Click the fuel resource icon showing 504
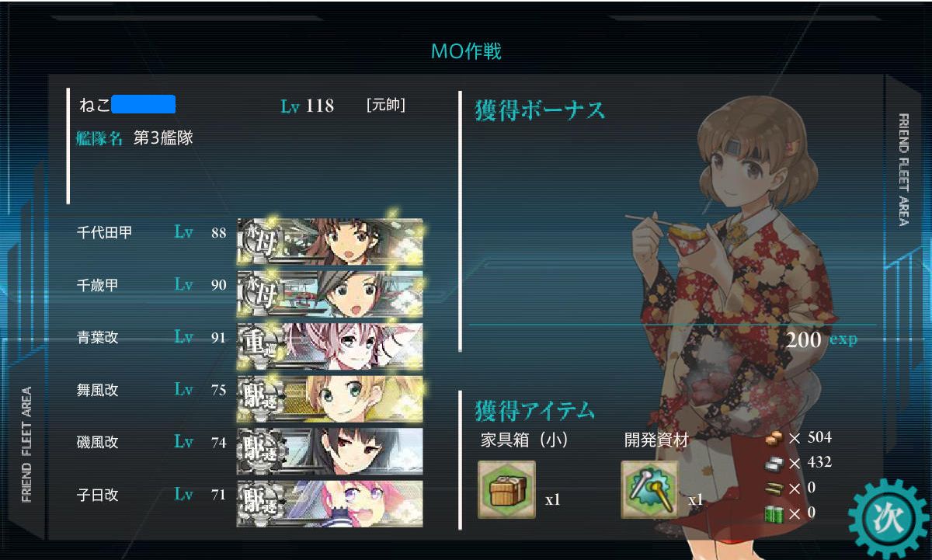The image size is (932, 560). pos(774,438)
